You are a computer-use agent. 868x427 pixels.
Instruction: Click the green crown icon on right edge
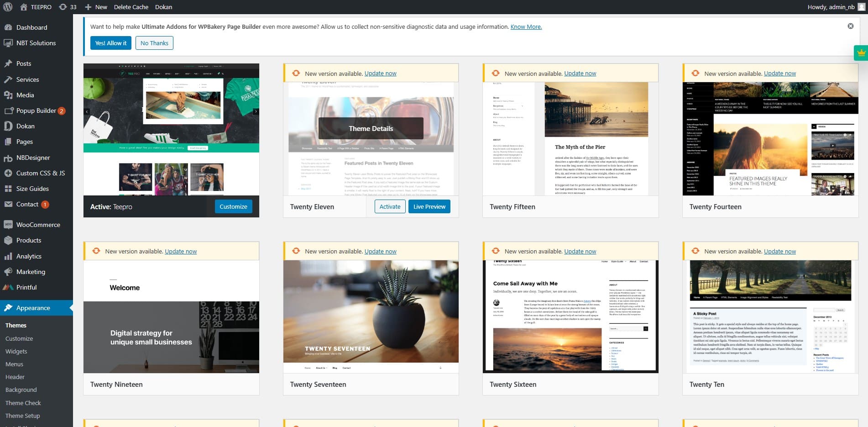point(861,53)
